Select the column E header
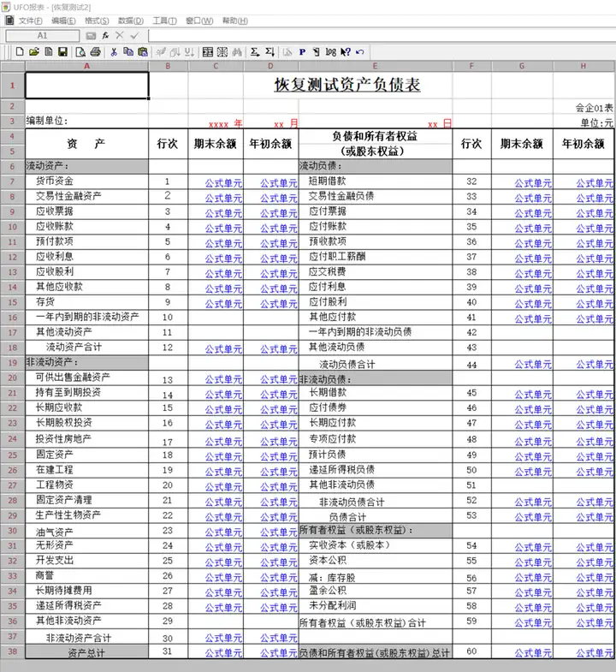Image resolution: width=616 pixels, height=672 pixels. pos(376,66)
